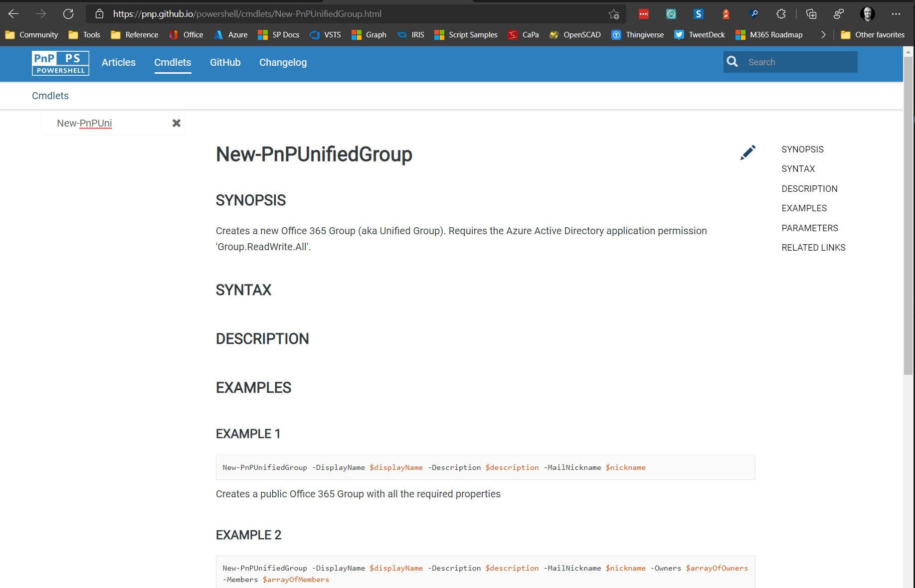The height and width of the screenshot is (588, 915).
Task: Open the Thingiverse bookmark
Action: click(637, 34)
